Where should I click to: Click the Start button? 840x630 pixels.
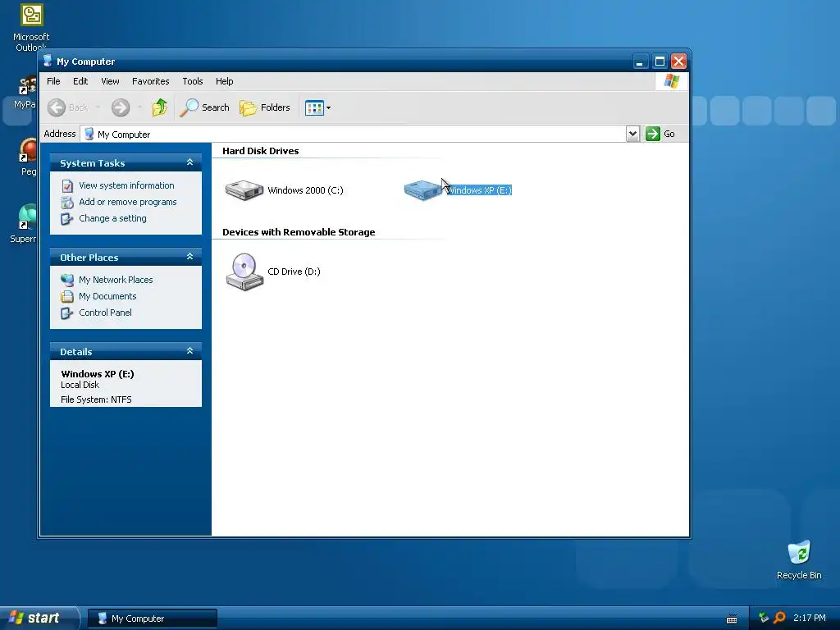point(39,618)
